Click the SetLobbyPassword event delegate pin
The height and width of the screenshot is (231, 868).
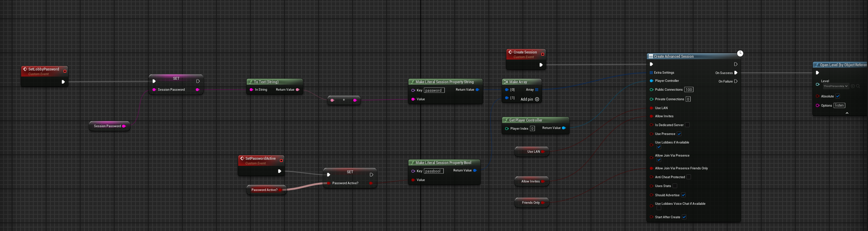(65, 71)
